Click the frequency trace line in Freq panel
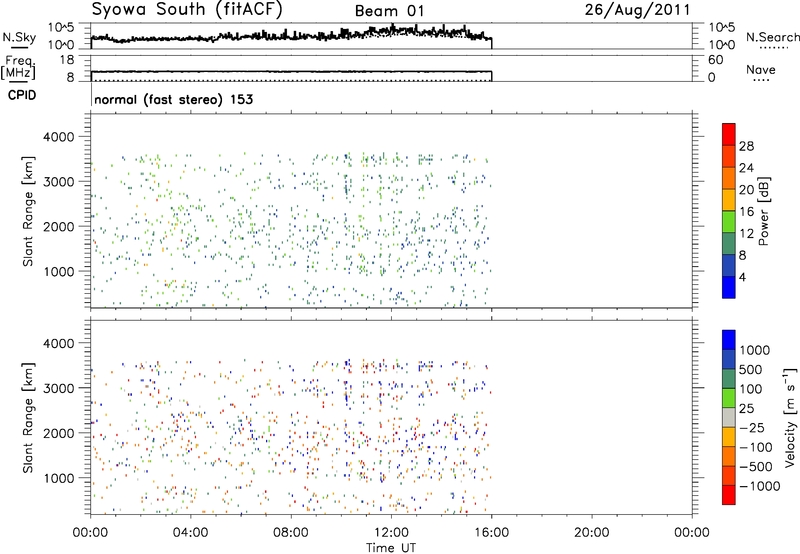 (x=291, y=72)
